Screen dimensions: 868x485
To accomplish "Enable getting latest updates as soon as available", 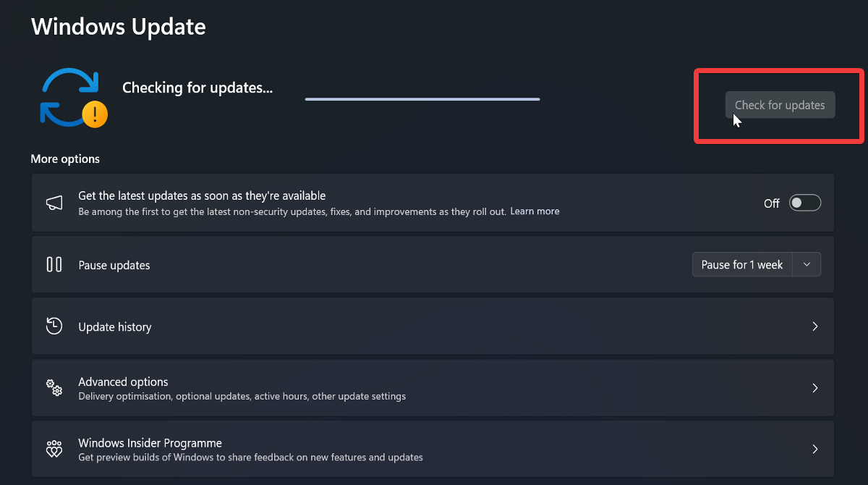I will tap(804, 203).
